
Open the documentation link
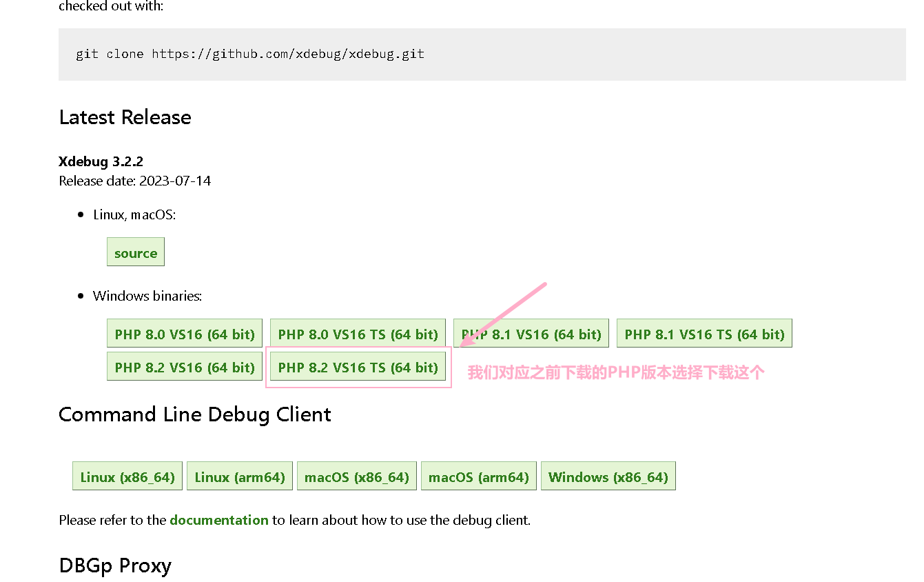(219, 520)
